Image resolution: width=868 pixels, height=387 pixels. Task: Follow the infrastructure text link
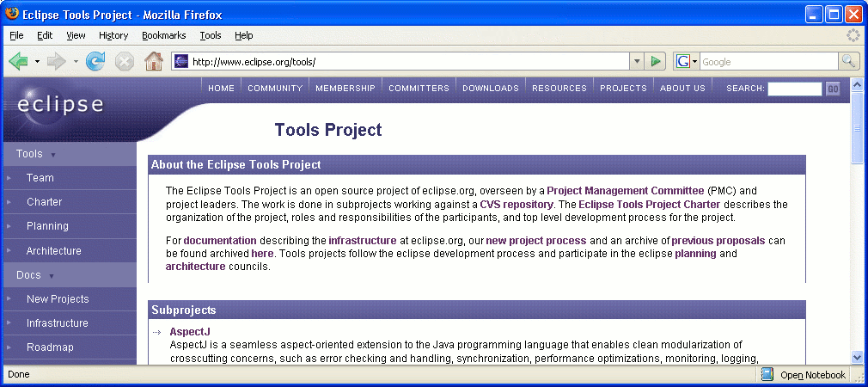(363, 241)
